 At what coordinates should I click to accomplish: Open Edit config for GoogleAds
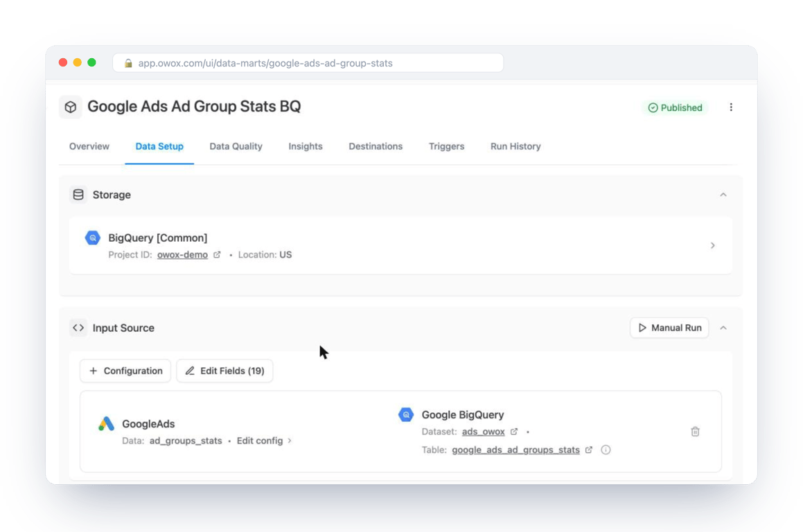264,441
